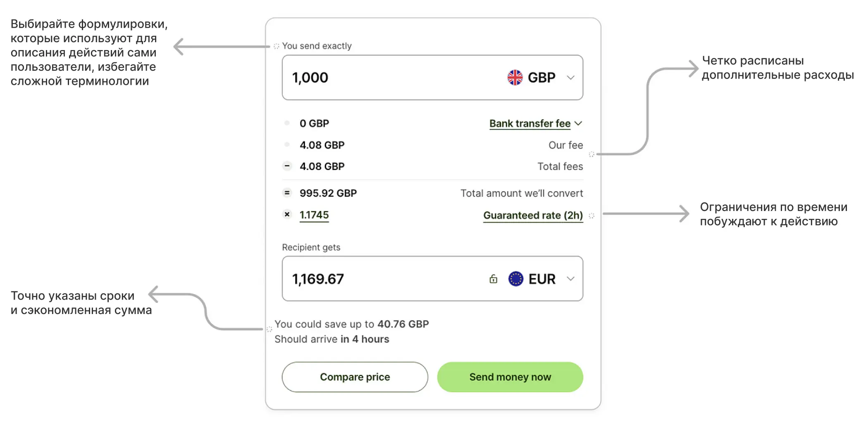Click the bullet dot beside 4.08 GBP Our fee
868x422 pixels.
287,145
